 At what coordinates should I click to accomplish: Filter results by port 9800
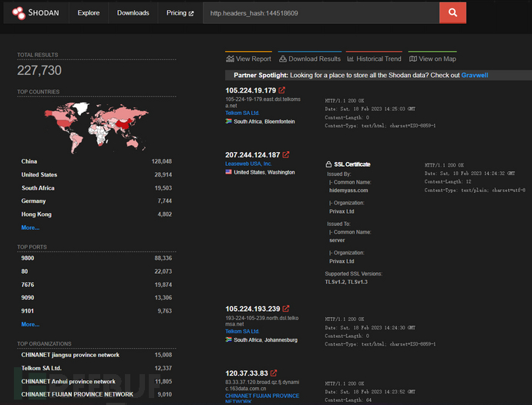coord(28,258)
